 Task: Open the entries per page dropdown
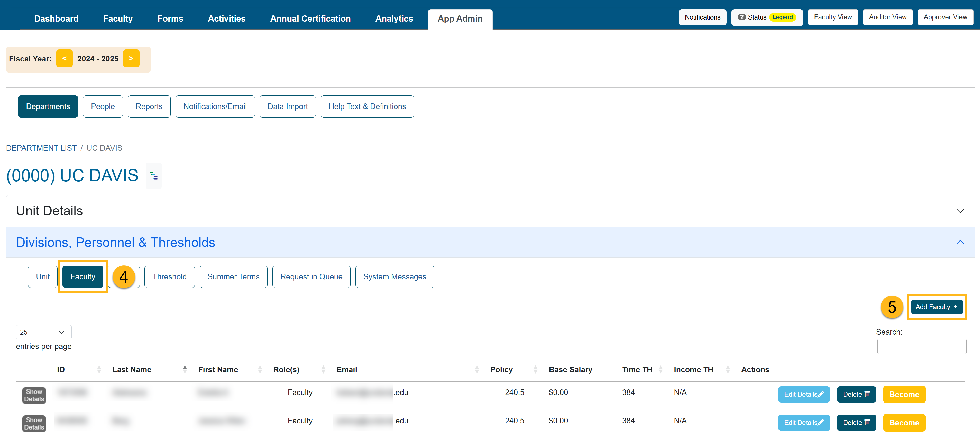tap(43, 332)
